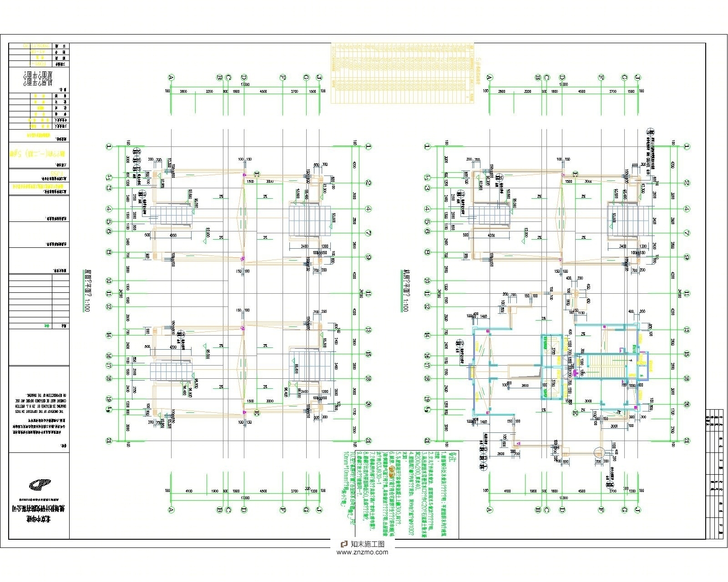Select axis bubble 7 on machine room plan
Screen dimensions: 728x582
(x=687, y=233)
